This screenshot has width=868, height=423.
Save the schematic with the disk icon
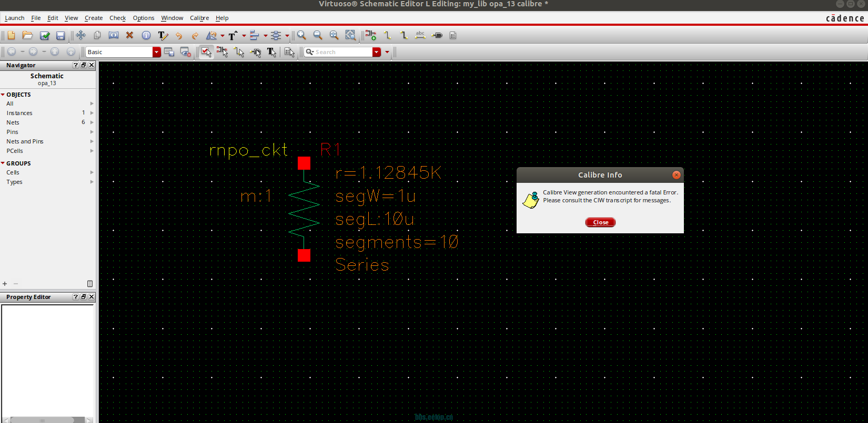coord(60,35)
